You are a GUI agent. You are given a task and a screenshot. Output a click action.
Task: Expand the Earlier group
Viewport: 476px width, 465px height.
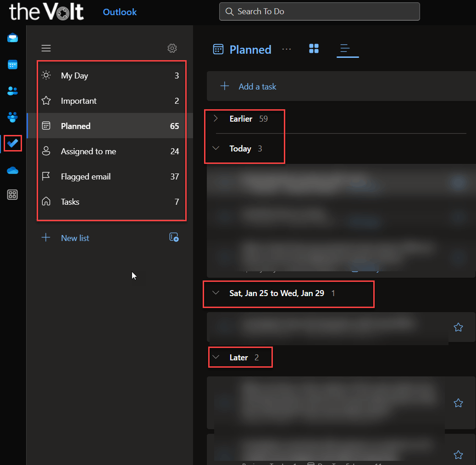216,118
